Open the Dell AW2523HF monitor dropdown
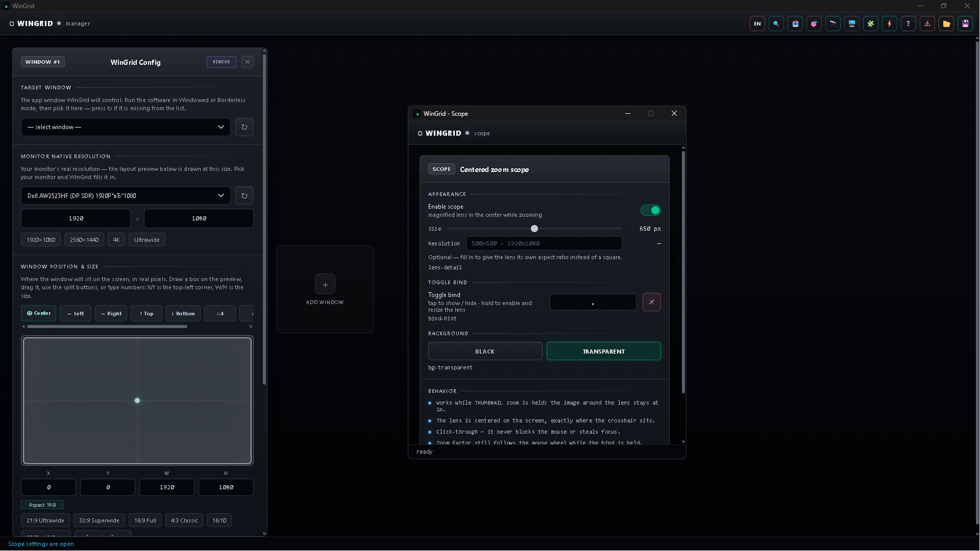The image size is (980, 551). point(126,195)
